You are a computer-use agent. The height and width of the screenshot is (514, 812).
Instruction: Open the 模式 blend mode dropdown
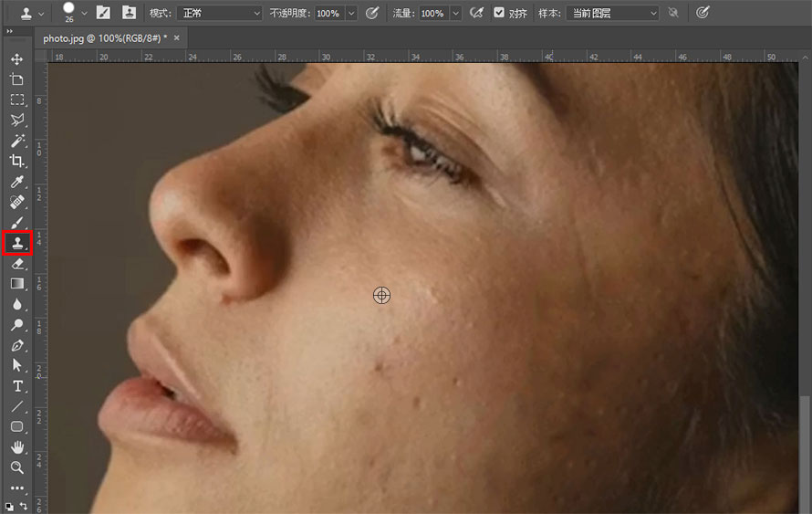click(220, 13)
